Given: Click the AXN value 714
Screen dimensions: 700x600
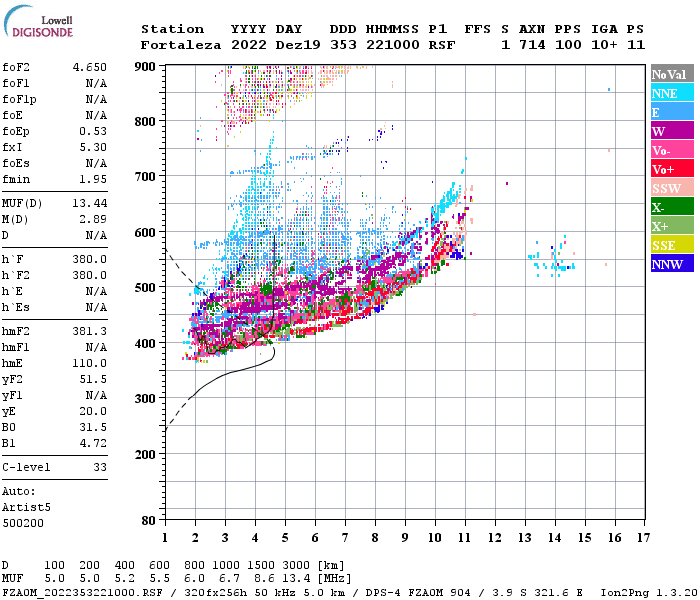Looking at the screenshot, I should click(x=532, y=45).
